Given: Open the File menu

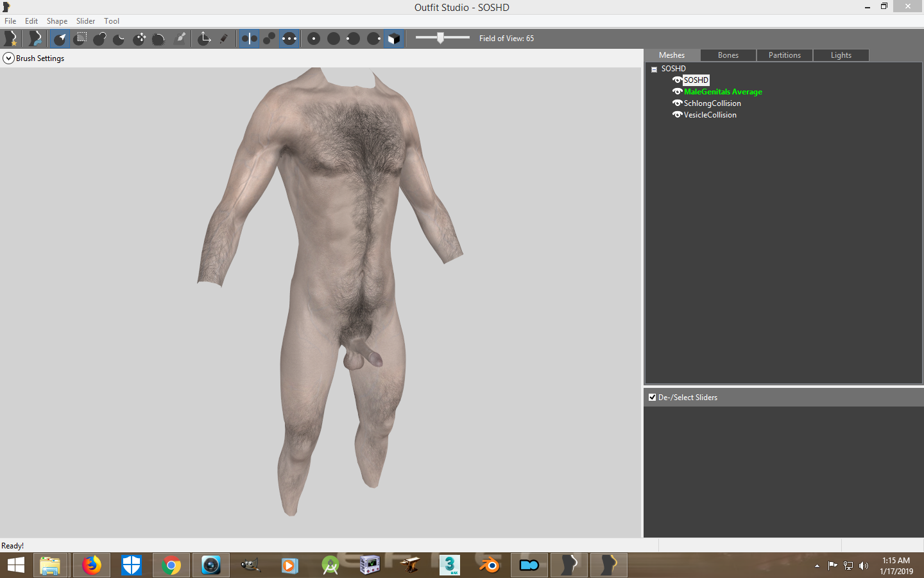Looking at the screenshot, I should point(10,21).
